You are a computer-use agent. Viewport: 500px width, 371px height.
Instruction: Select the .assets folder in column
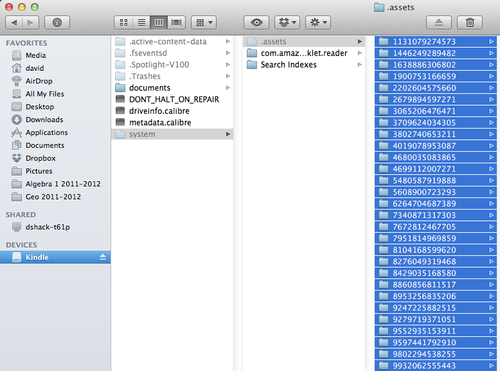tap(304, 42)
